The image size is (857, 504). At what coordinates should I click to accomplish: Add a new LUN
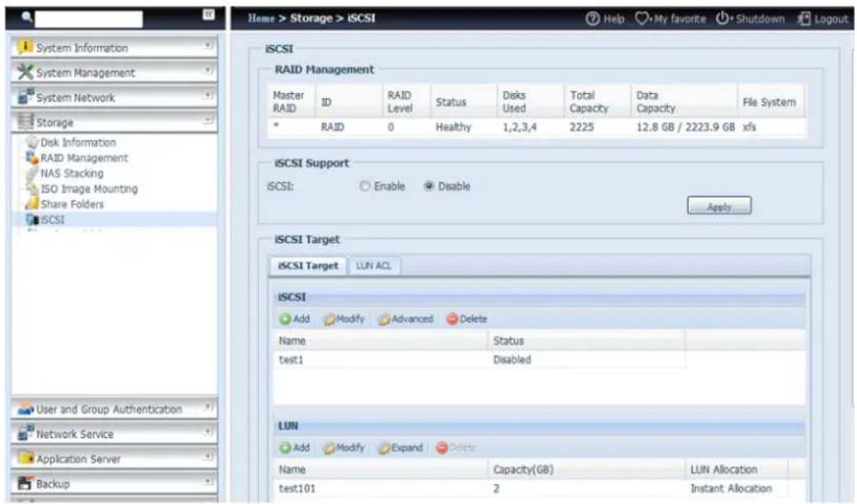295,448
